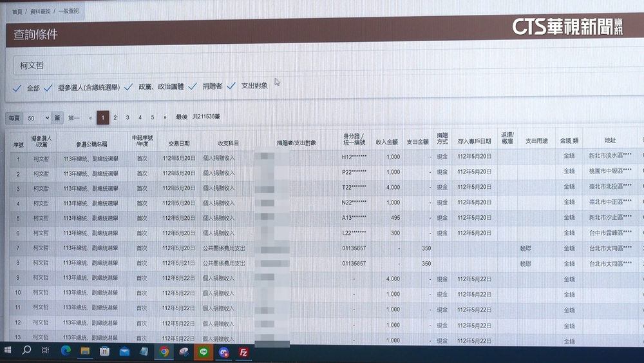Viewport: 644px width, 363px height.
Task: Jump to 第一 first page
Action: [x=74, y=118]
